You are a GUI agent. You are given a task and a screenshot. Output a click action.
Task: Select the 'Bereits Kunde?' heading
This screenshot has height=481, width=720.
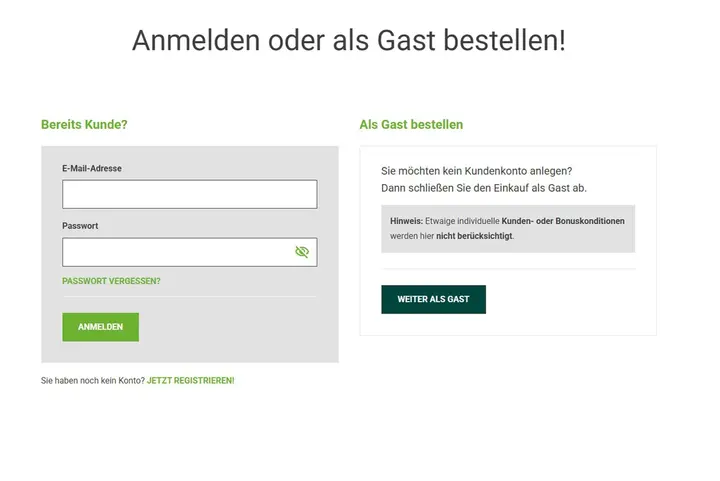tap(84, 125)
